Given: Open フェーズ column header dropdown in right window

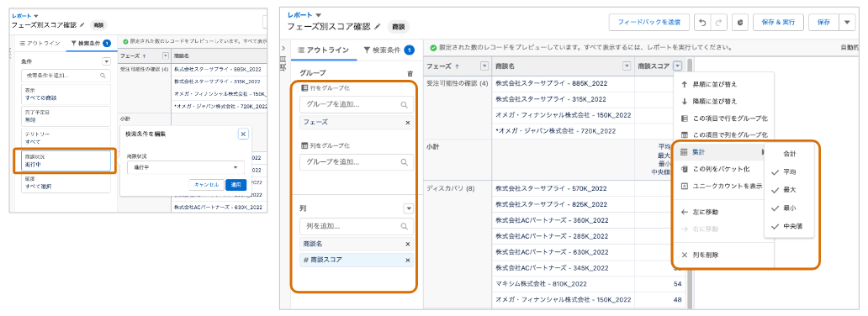Looking at the screenshot, I should point(484,66).
